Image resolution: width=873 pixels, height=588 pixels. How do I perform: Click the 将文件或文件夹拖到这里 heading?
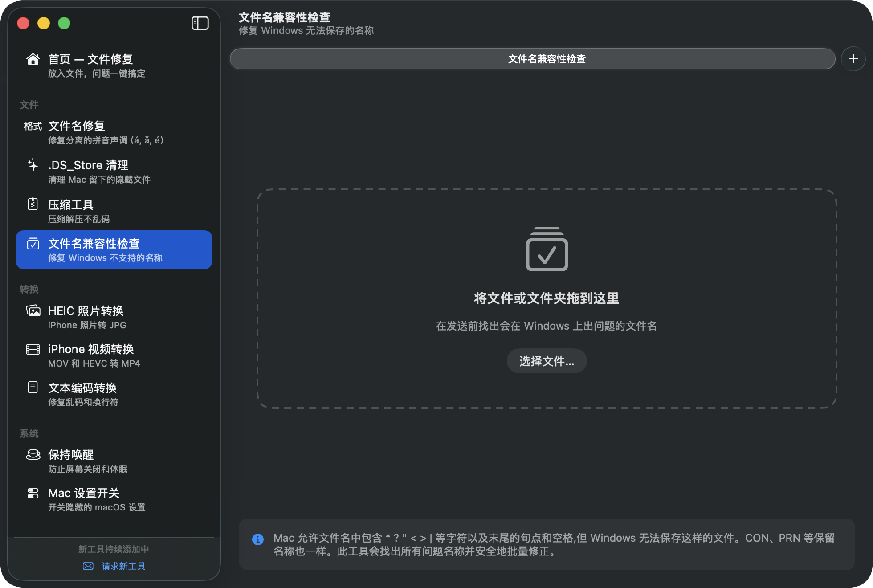pos(547,298)
